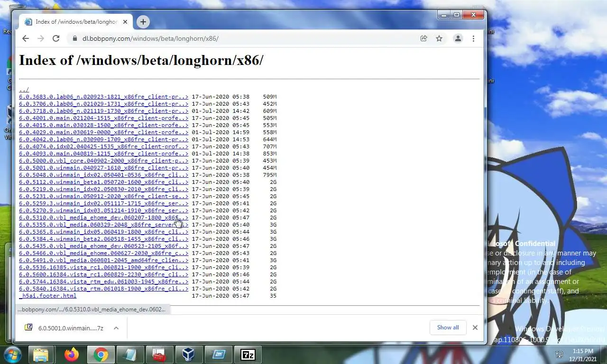The image size is (607, 364).
Task: Open the parent directory ../ link
Action: (x=24, y=90)
